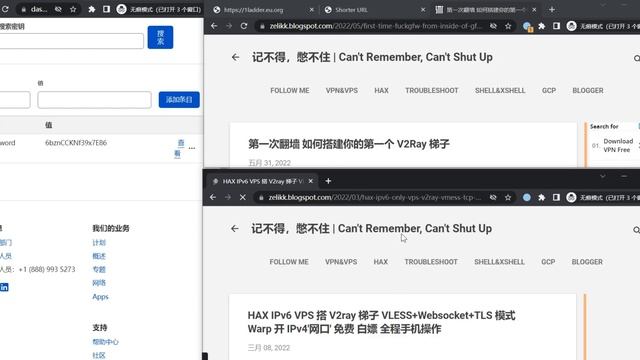Open VPN&VPS menu in bottom blog

click(x=341, y=262)
